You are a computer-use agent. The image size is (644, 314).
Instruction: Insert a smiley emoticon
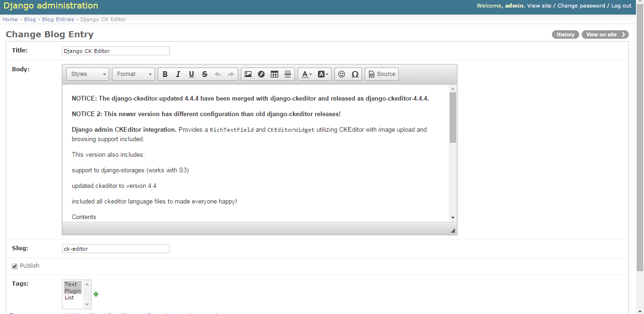tap(342, 74)
